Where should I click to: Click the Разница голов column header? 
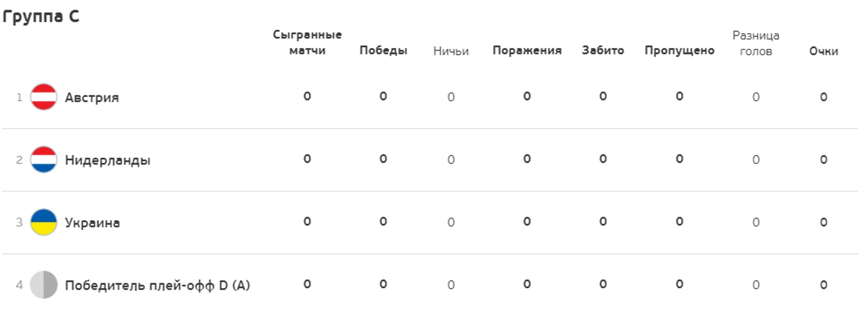tap(756, 43)
